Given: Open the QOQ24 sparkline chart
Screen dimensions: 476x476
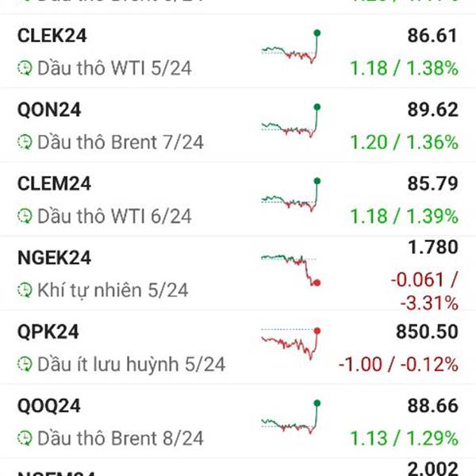Looking at the screenshot, I should pyautogui.click(x=291, y=416).
